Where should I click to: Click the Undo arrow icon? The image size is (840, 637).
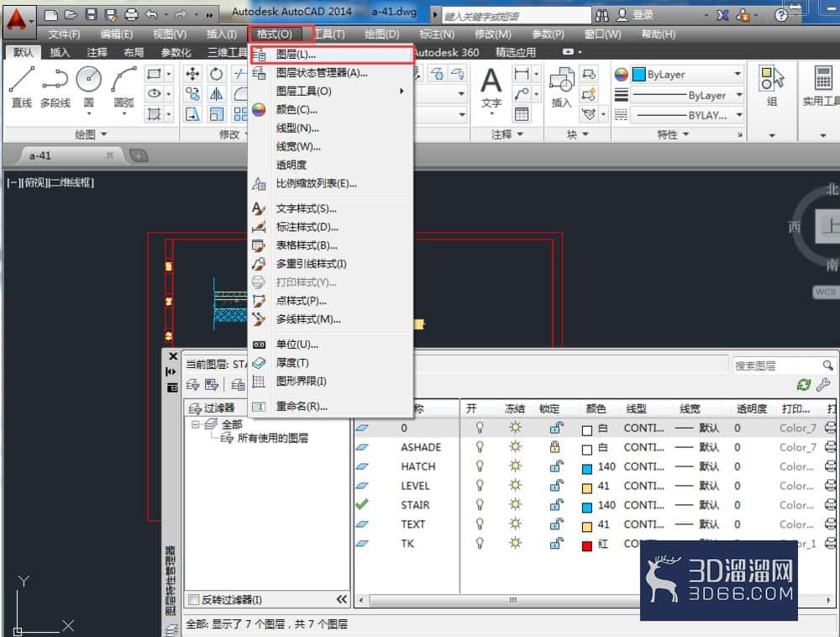[151, 15]
